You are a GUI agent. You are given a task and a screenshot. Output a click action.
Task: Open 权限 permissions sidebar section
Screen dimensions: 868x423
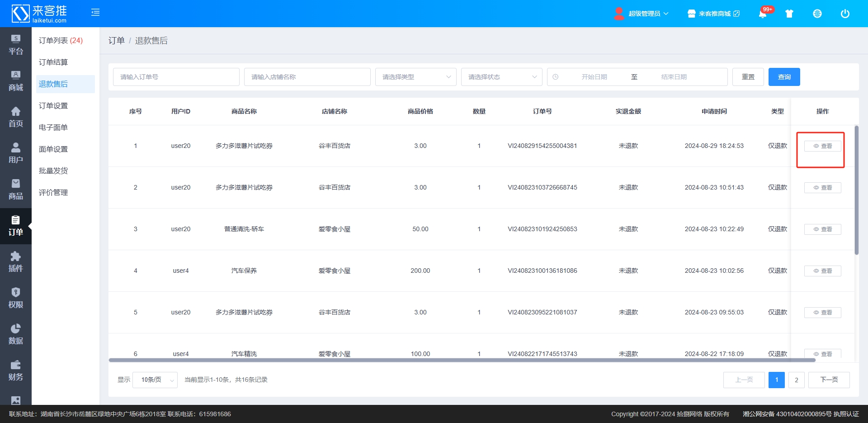coord(16,299)
